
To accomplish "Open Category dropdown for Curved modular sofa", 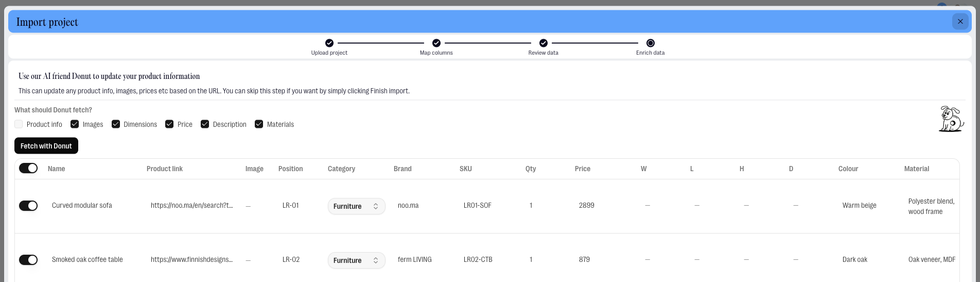I will (x=356, y=206).
